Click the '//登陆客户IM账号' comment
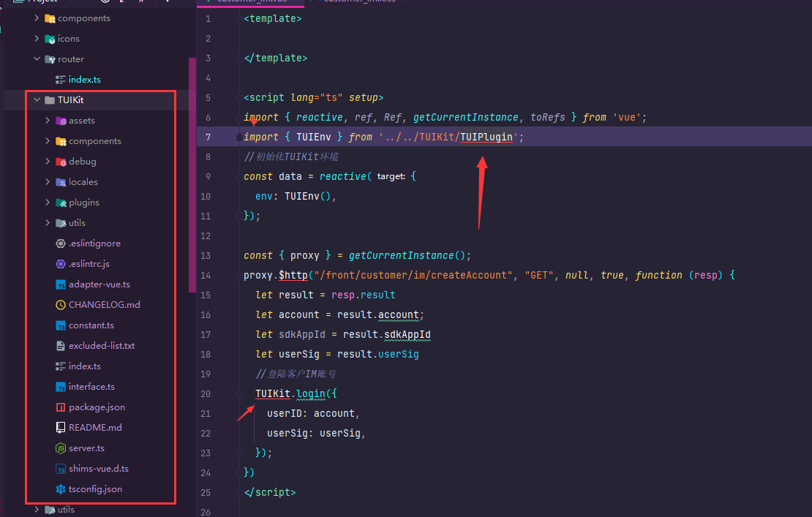Viewport: 812px width, 517px height. pos(296,374)
